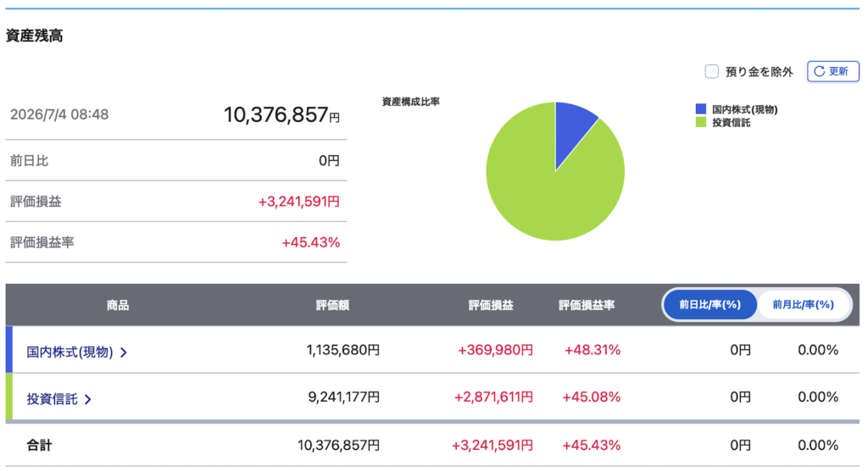
Task: Click the timestamp 2026/7/4 08:48
Action: (59, 114)
